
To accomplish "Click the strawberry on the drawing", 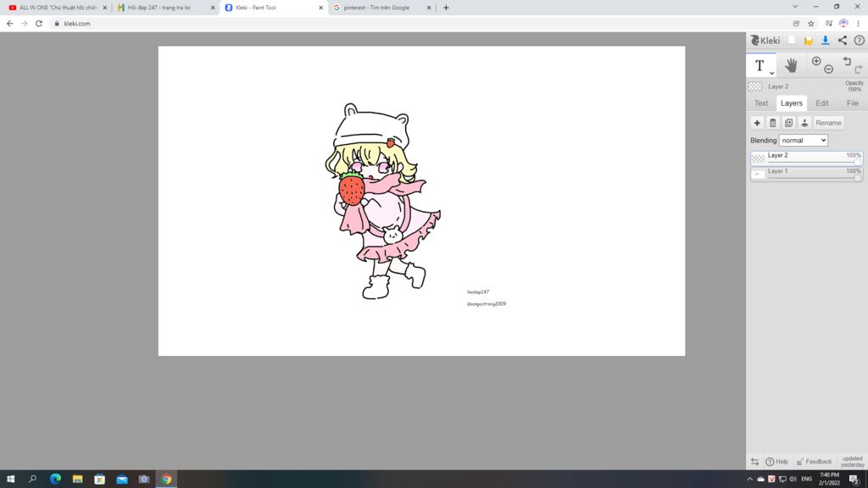I will 352,189.
